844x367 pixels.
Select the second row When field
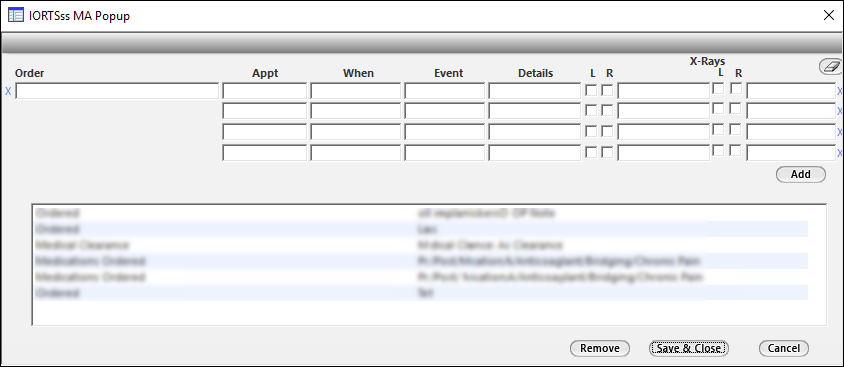(355, 111)
